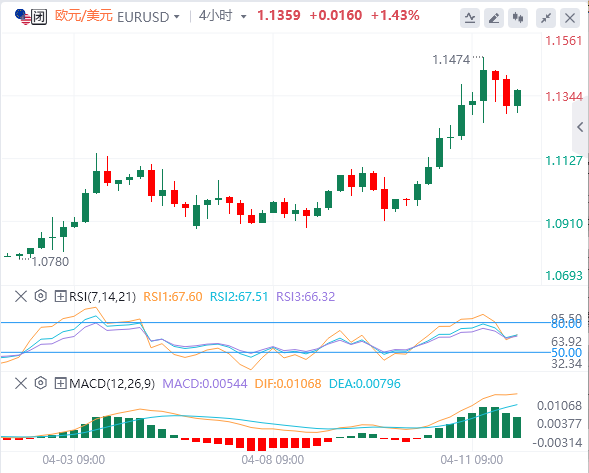This screenshot has width=589, height=473.
Task: Expand the right side panel arrow
Action: pos(580,127)
